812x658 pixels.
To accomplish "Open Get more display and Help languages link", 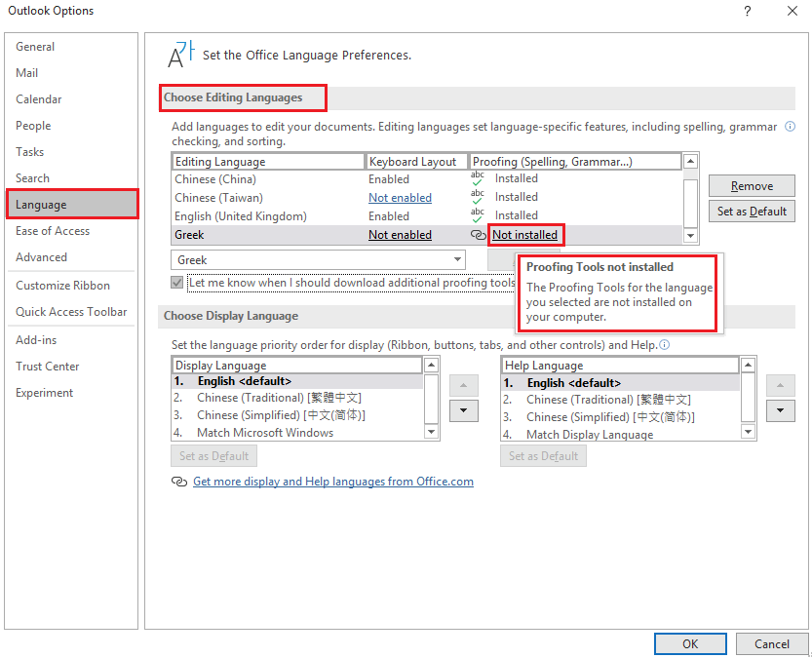I will click(x=333, y=482).
